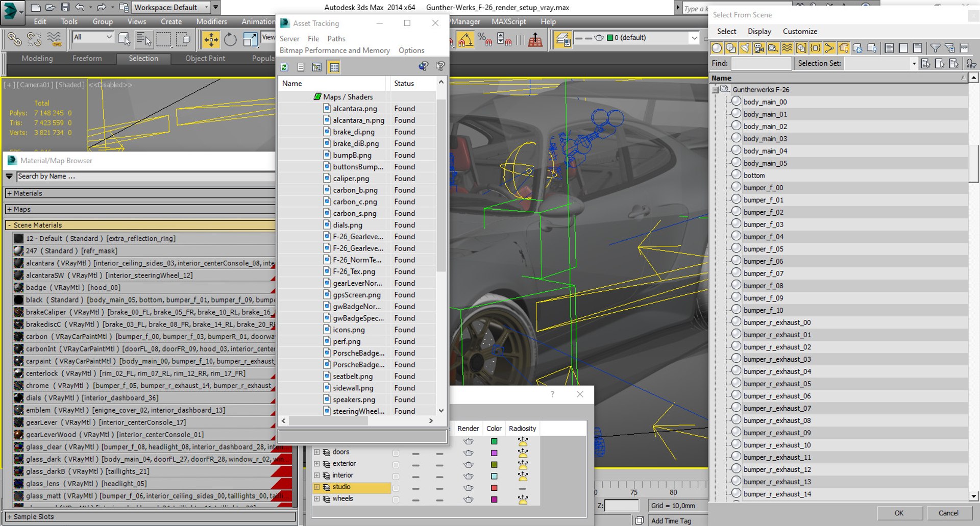Click the Add Time Tag button
980x526 pixels.
(x=671, y=521)
